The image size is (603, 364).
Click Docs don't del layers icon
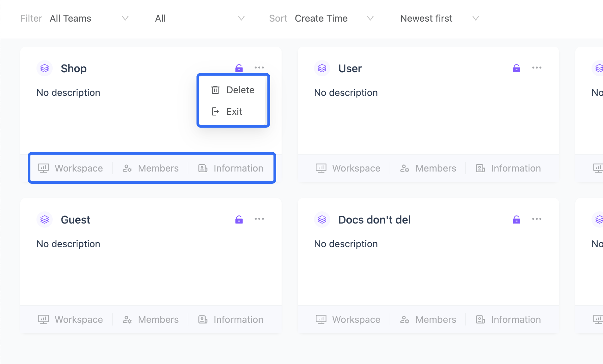click(x=322, y=219)
